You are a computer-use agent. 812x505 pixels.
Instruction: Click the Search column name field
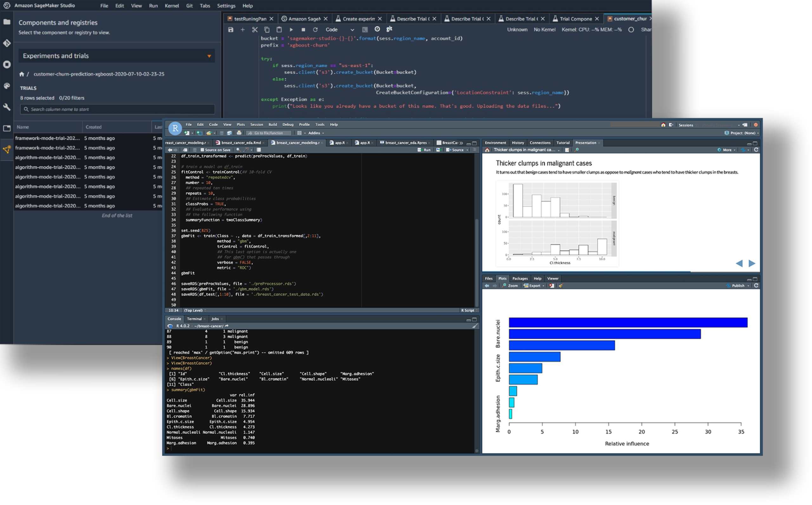pyautogui.click(x=117, y=109)
